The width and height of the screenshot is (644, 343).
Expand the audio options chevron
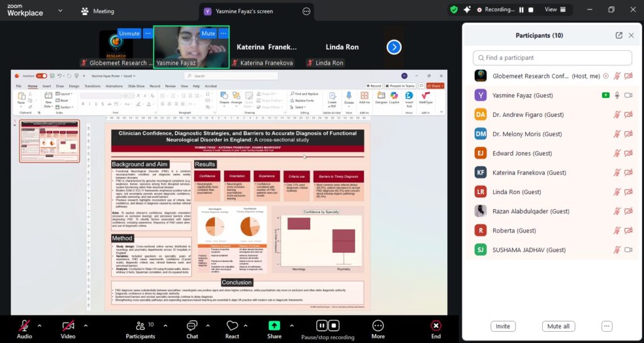pos(40,325)
